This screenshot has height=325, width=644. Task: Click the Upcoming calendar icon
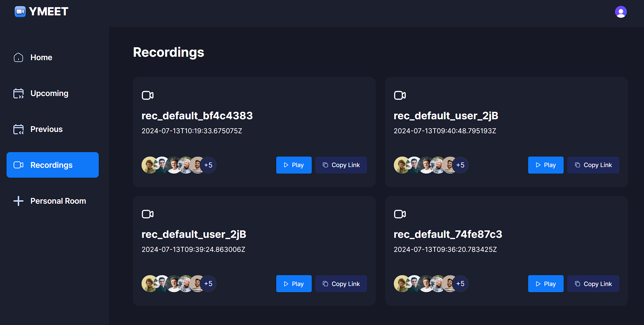[x=18, y=93]
